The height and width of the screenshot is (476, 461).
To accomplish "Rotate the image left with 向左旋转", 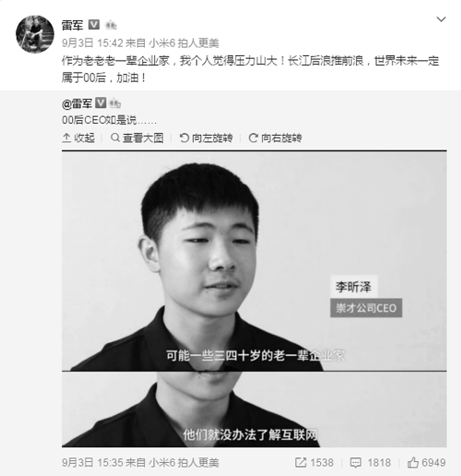I will click(x=206, y=138).
